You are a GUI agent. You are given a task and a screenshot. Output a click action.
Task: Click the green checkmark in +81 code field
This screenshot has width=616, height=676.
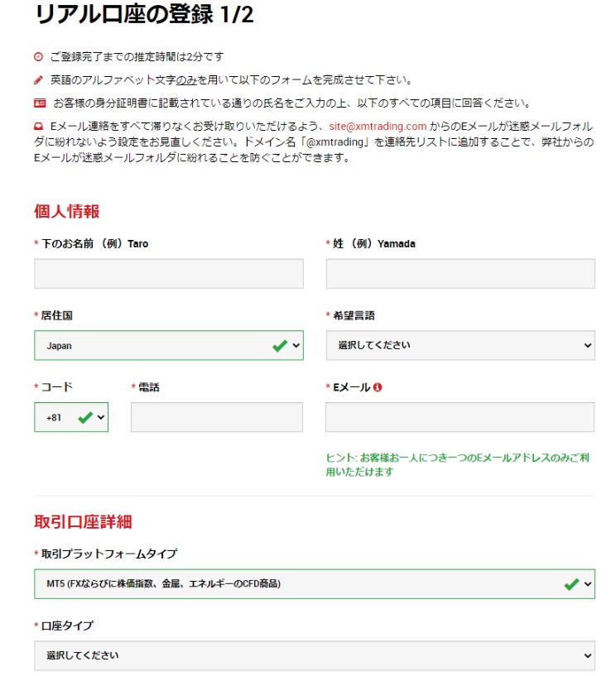point(85,417)
